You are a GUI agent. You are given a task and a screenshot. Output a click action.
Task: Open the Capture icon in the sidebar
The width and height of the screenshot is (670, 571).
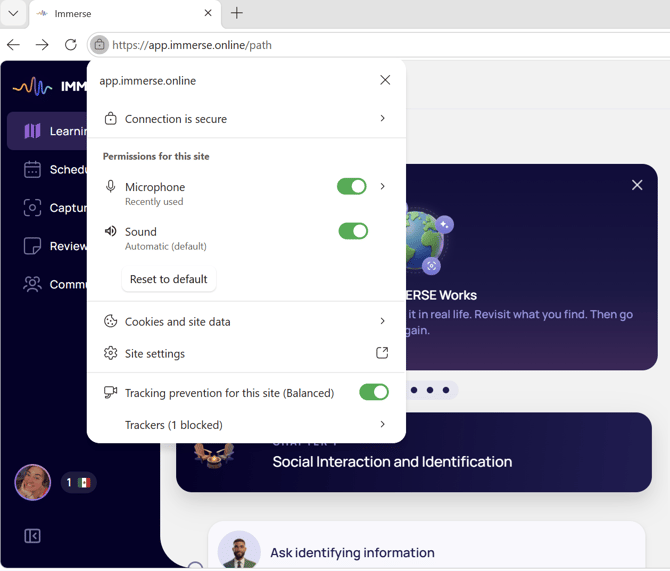pos(32,208)
